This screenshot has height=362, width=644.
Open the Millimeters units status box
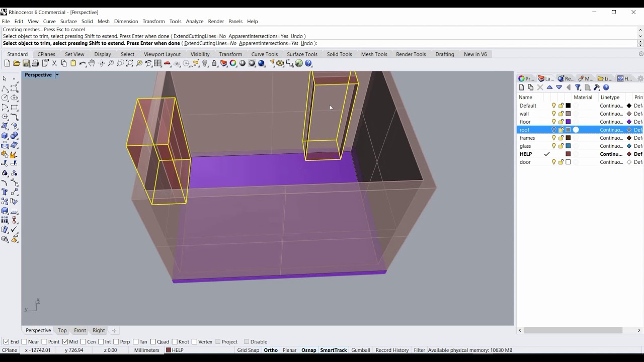146,350
